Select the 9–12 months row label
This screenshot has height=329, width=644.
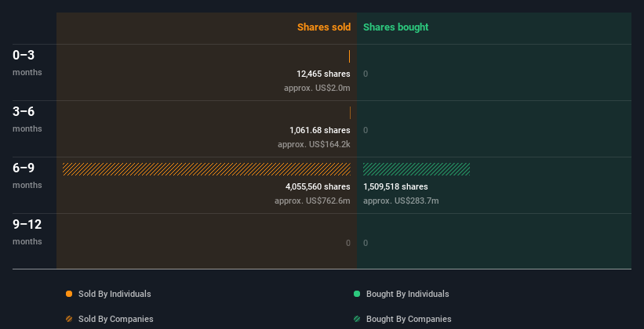(x=27, y=232)
